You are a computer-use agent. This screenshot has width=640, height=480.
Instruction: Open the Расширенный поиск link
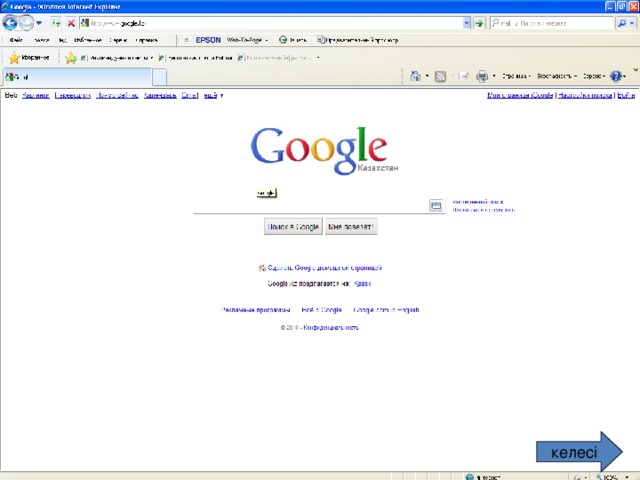478,202
